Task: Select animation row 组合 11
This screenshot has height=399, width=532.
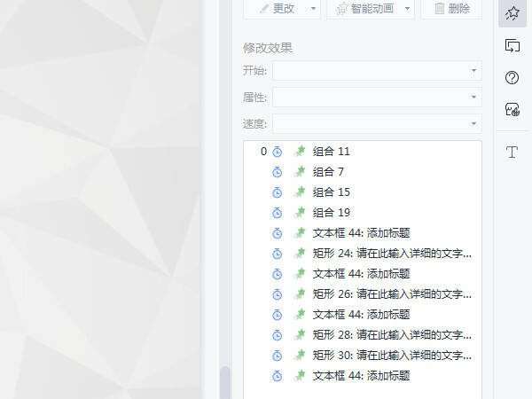Action: click(x=363, y=152)
